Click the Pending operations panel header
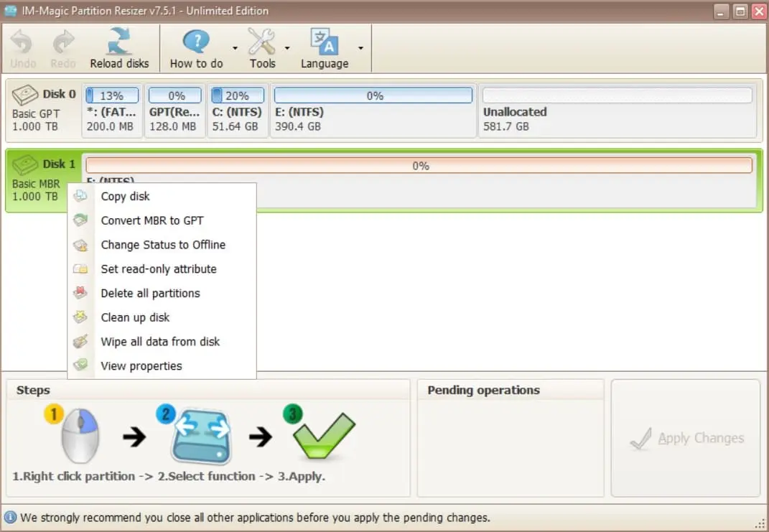 point(483,391)
